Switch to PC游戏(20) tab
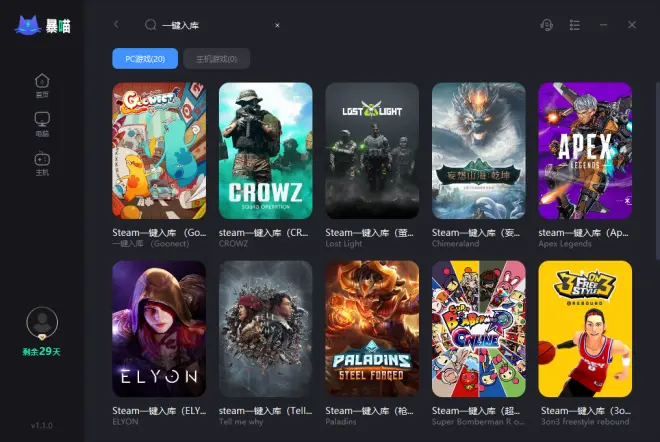 click(x=145, y=59)
